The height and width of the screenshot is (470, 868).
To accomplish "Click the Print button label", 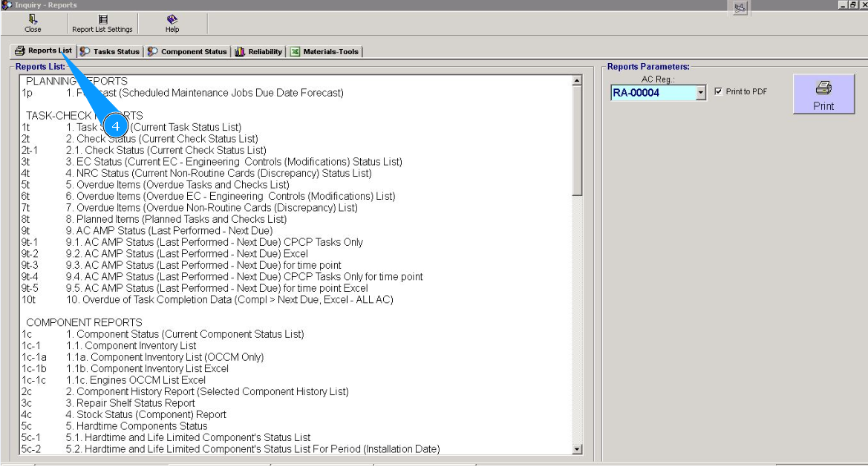I will (823, 105).
